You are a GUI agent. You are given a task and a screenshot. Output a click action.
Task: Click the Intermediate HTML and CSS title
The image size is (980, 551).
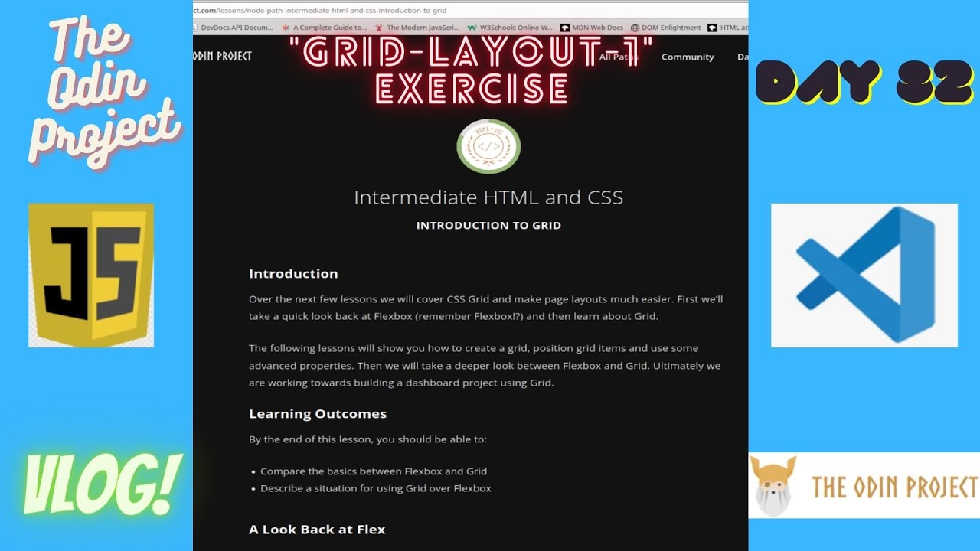[x=488, y=197]
